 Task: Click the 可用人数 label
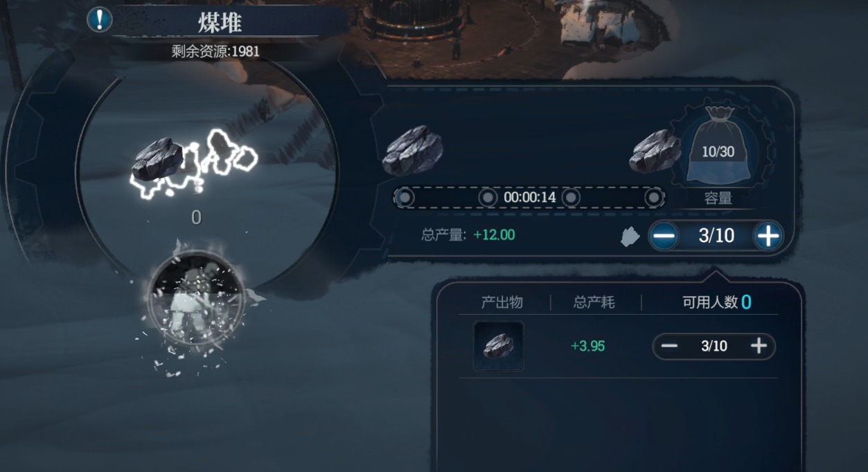[710, 302]
